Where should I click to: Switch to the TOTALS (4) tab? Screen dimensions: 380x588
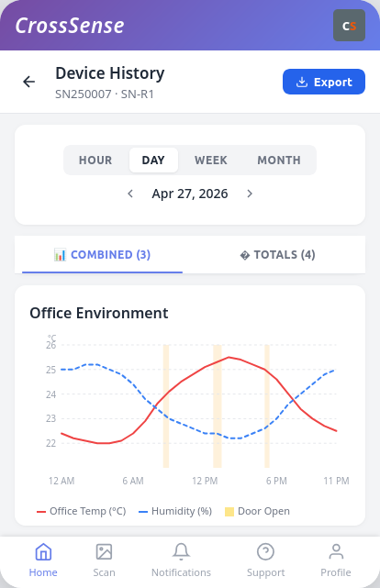coord(277,255)
